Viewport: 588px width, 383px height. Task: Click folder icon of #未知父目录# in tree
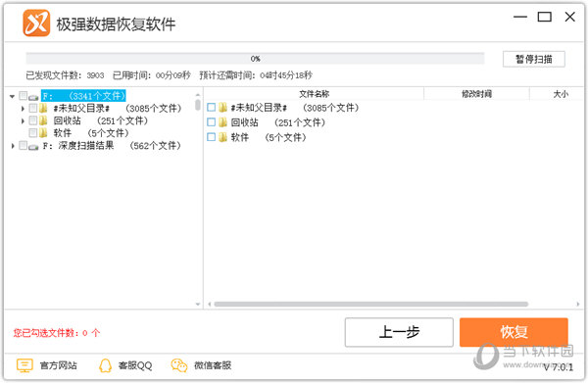(43, 109)
